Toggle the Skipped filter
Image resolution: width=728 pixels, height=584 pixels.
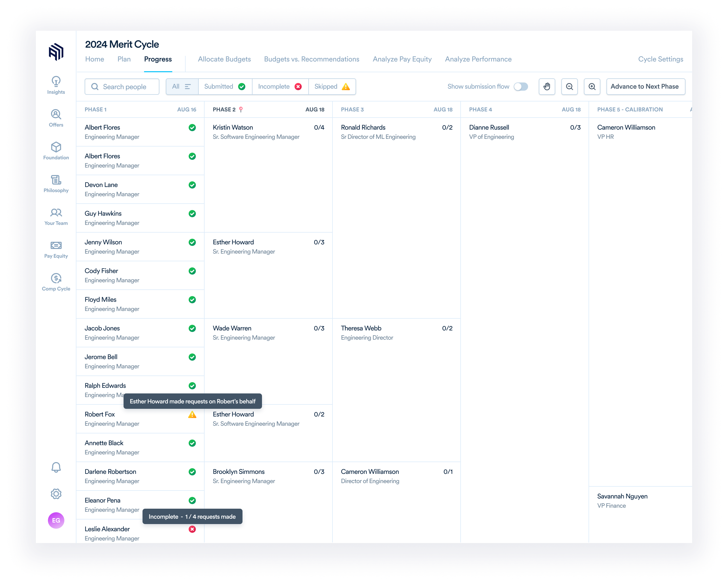click(332, 86)
